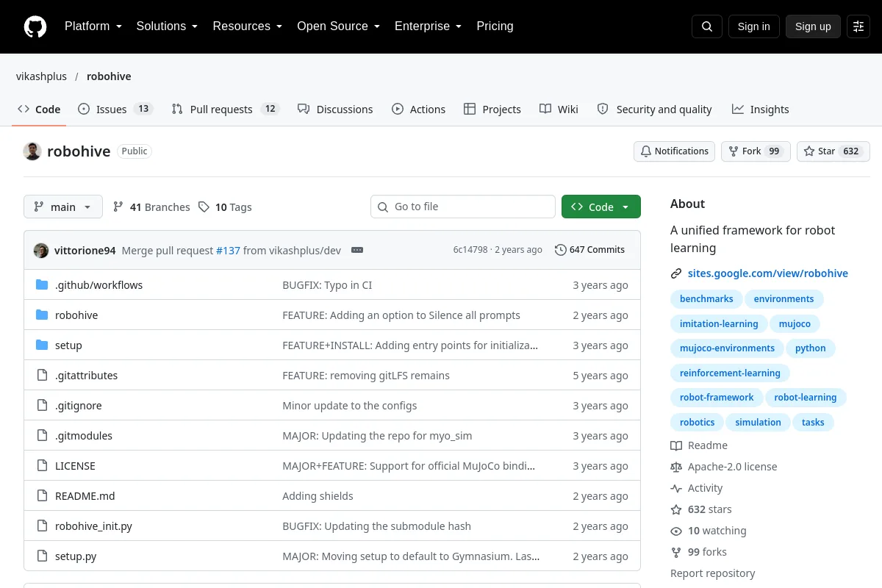Click the Readme book icon
This screenshot has height=588, width=882.
click(676, 445)
